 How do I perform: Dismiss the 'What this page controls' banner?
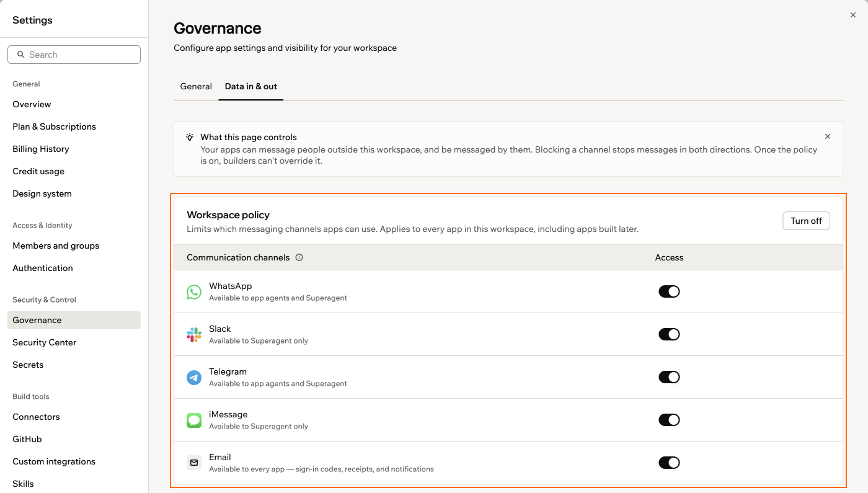828,136
